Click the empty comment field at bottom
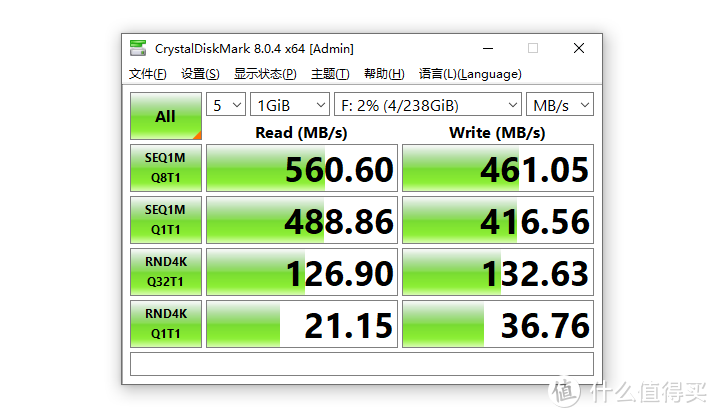The image size is (718, 418). (x=362, y=364)
